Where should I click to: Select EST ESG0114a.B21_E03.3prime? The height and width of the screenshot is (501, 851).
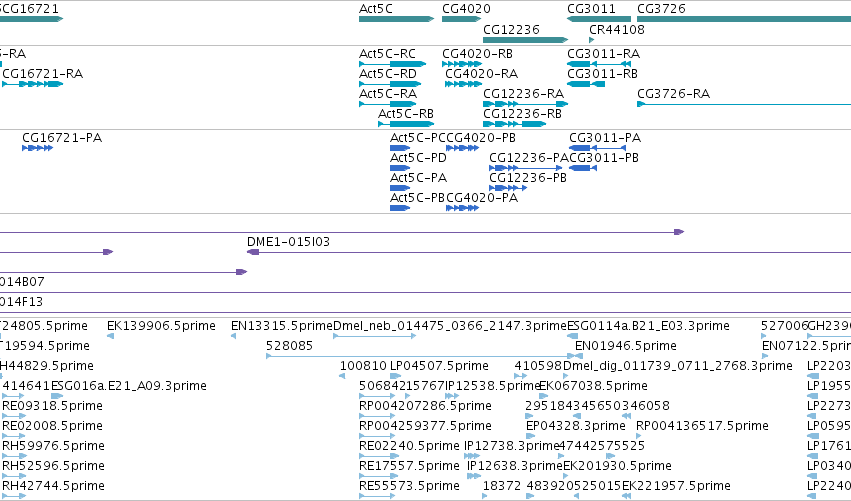pyautogui.click(x=648, y=326)
